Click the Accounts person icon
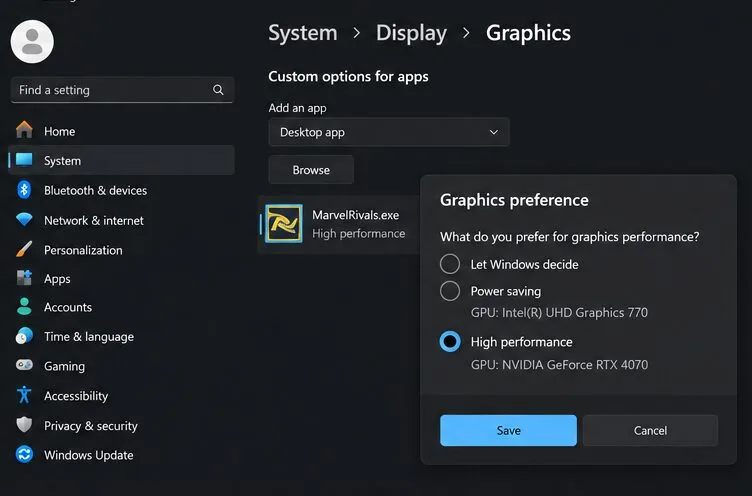The height and width of the screenshot is (496, 752). pos(24,307)
